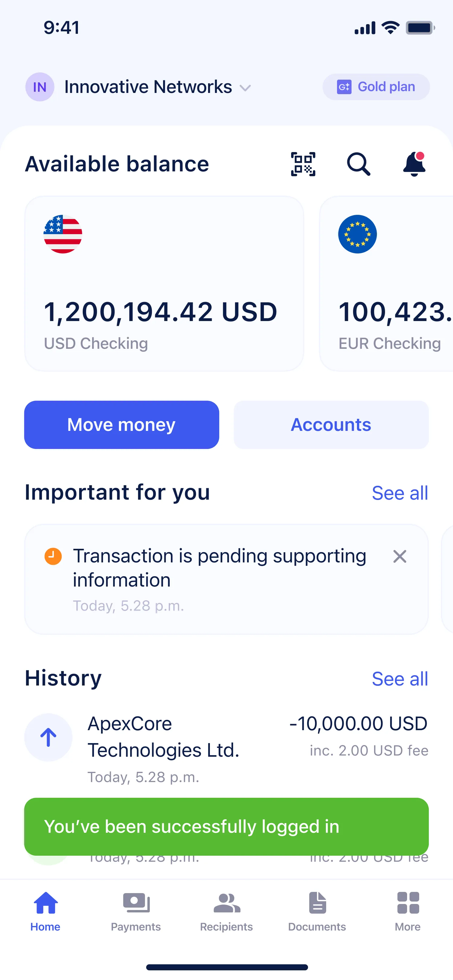Image resolution: width=453 pixels, height=980 pixels.
Task: Open notifications bell icon
Action: tap(414, 164)
